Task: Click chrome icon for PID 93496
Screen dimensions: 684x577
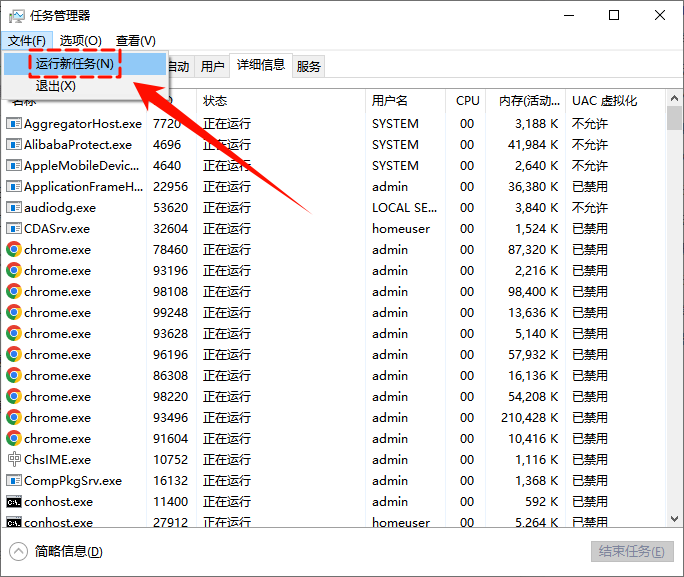Action: pos(14,417)
